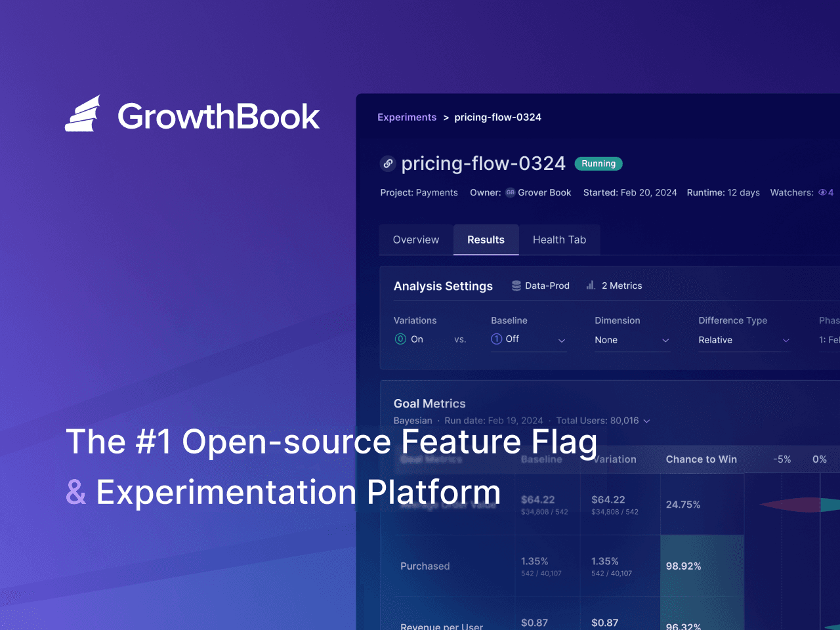Switch to the Overview tab
Screen dimensions: 840x630
click(x=416, y=240)
